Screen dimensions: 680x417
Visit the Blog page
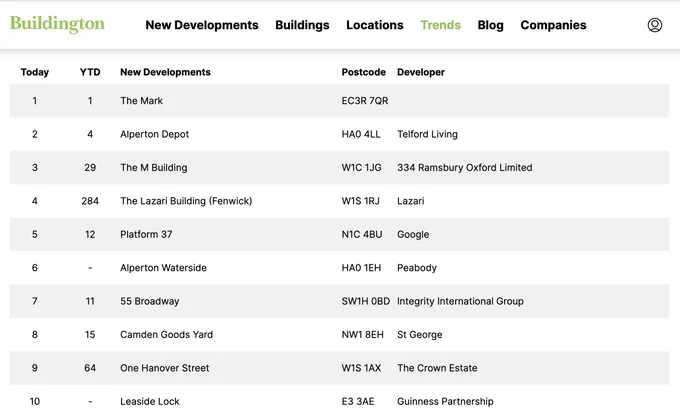[x=490, y=25]
